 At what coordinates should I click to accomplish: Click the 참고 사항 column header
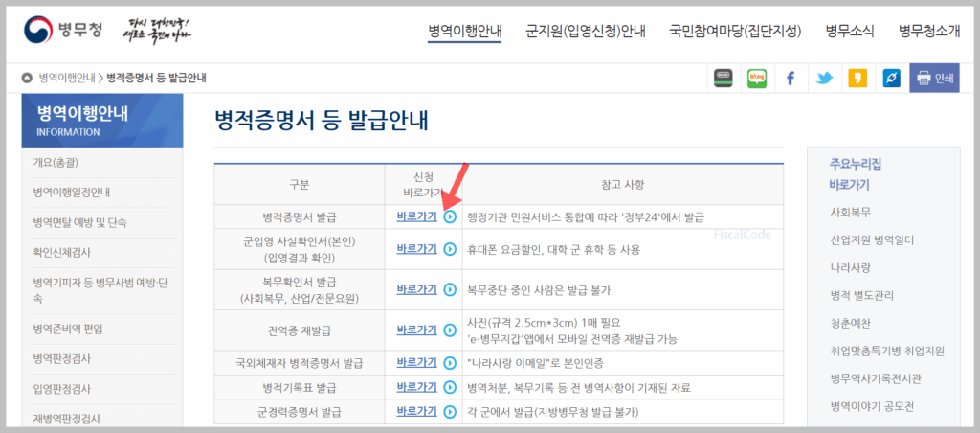[622, 184]
